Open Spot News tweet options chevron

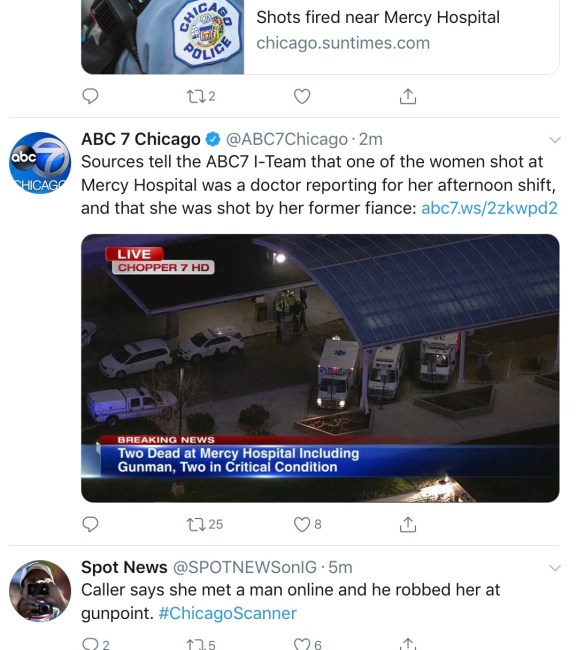[555, 568]
